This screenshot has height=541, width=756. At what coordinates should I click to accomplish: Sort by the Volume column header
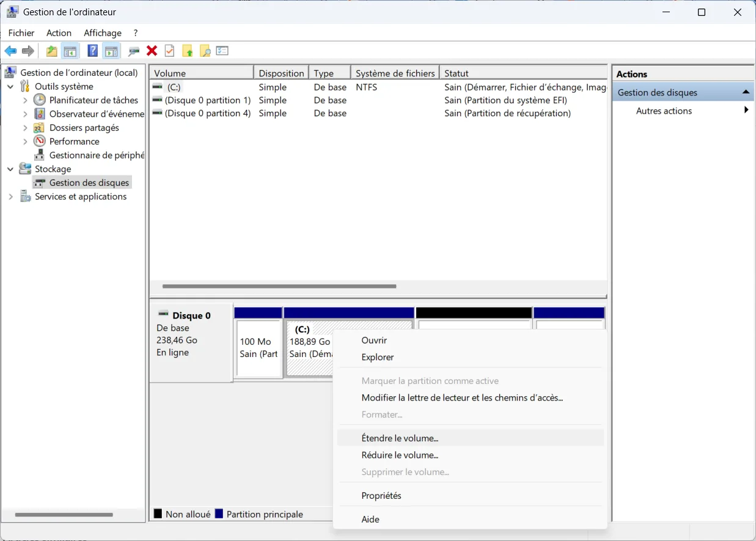click(x=202, y=73)
